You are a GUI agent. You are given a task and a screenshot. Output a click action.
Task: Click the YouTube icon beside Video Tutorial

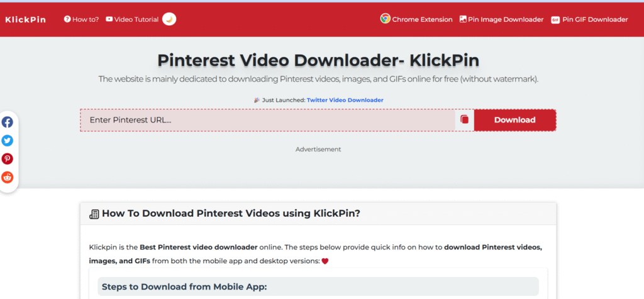pos(109,19)
